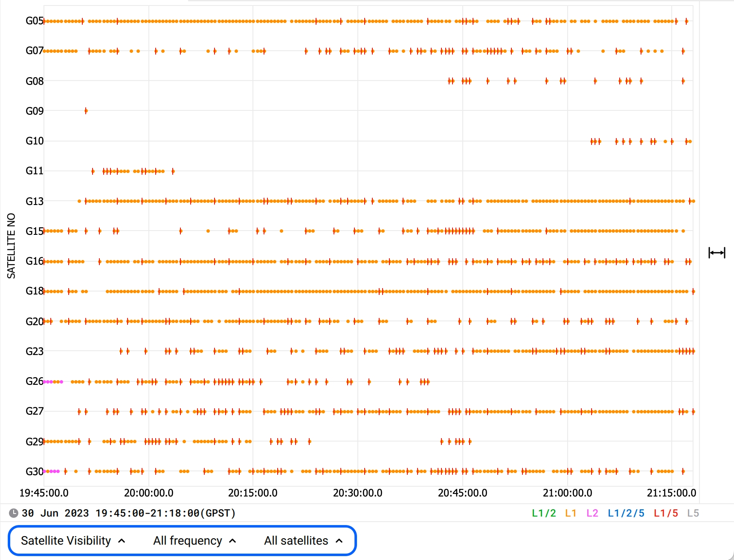734x560 pixels.
Task: Click the gray L5 legend label
Action: tap(693, 513)
